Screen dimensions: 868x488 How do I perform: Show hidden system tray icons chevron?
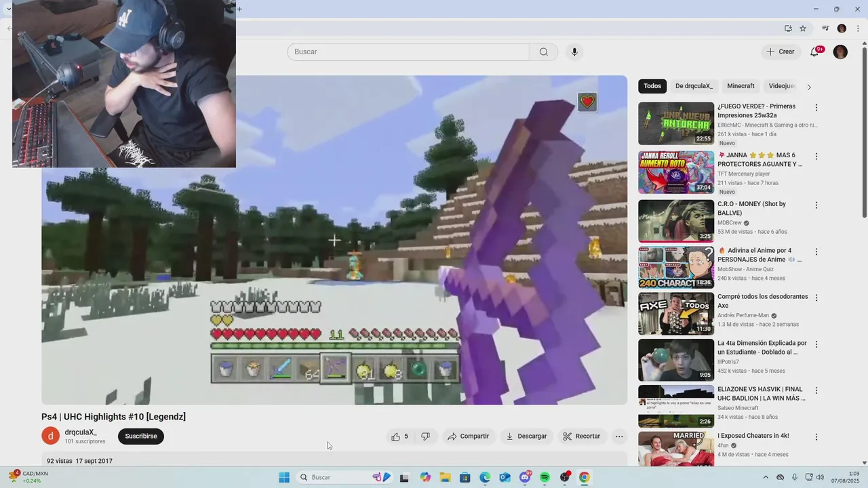point(766,477)
